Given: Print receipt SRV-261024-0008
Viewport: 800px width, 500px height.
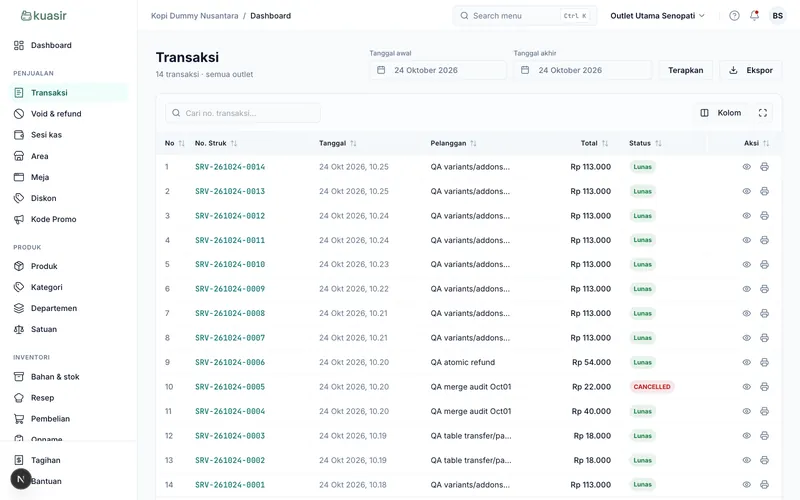Looking at the screenshot, I should [x=764, y=313].
